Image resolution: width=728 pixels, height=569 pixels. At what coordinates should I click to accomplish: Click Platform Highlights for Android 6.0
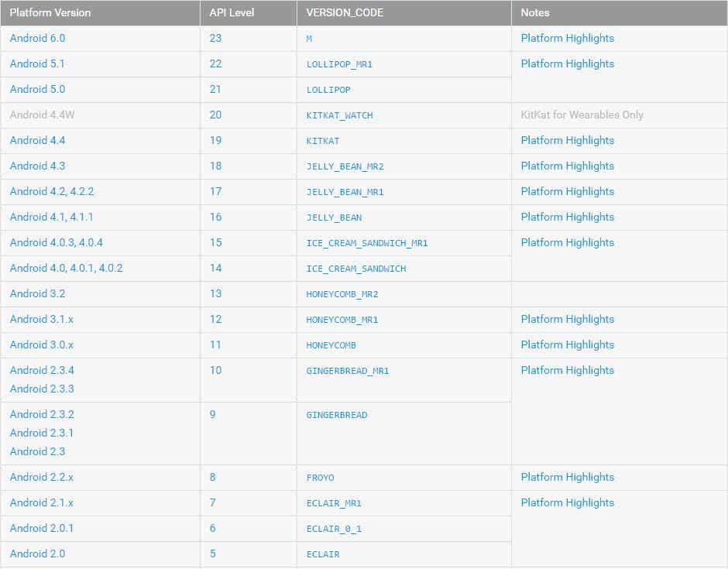[567, 38]
